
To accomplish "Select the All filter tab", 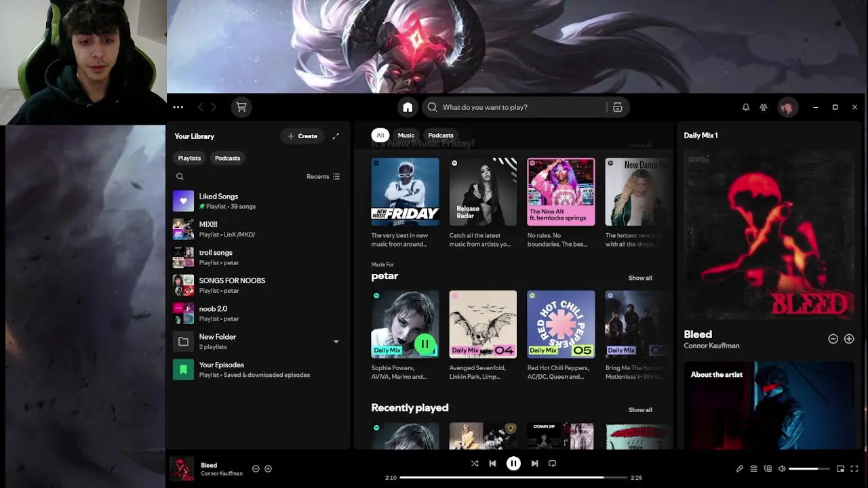I will [x=380, y=136].
